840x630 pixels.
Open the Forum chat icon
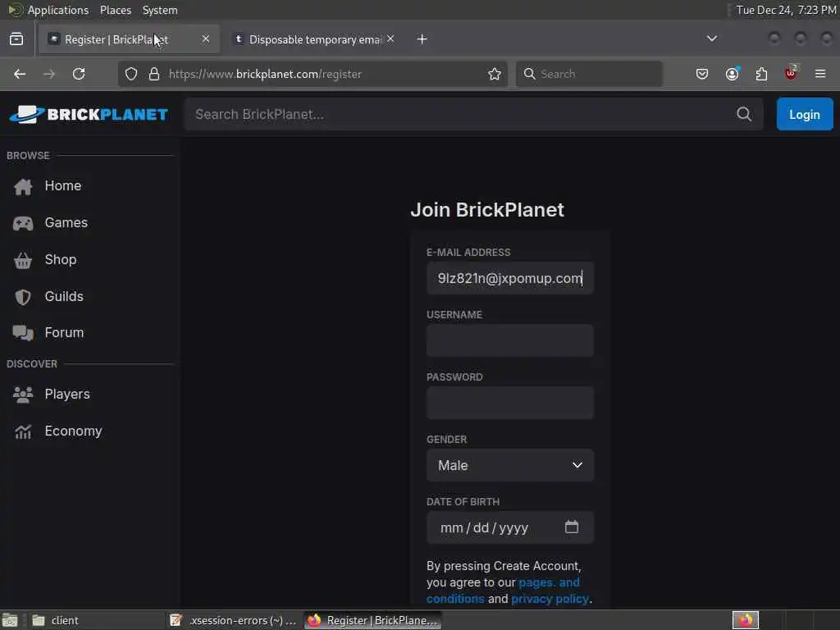coord(23,333)
